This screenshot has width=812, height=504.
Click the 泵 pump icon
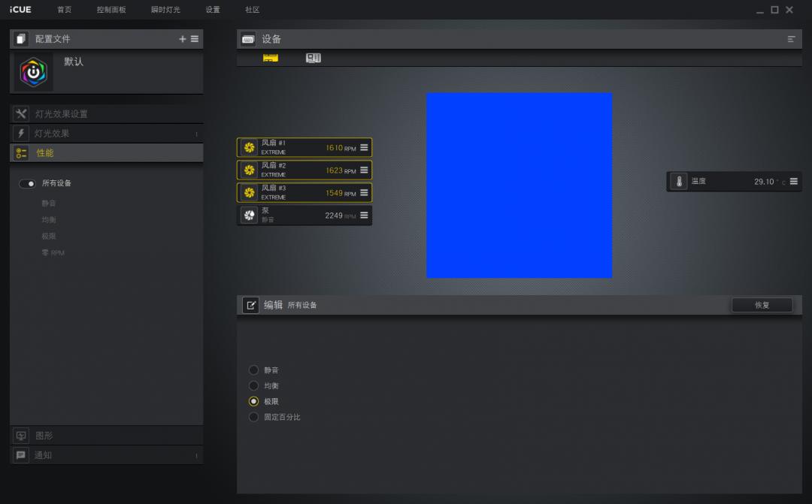click(x=249, y=216)
